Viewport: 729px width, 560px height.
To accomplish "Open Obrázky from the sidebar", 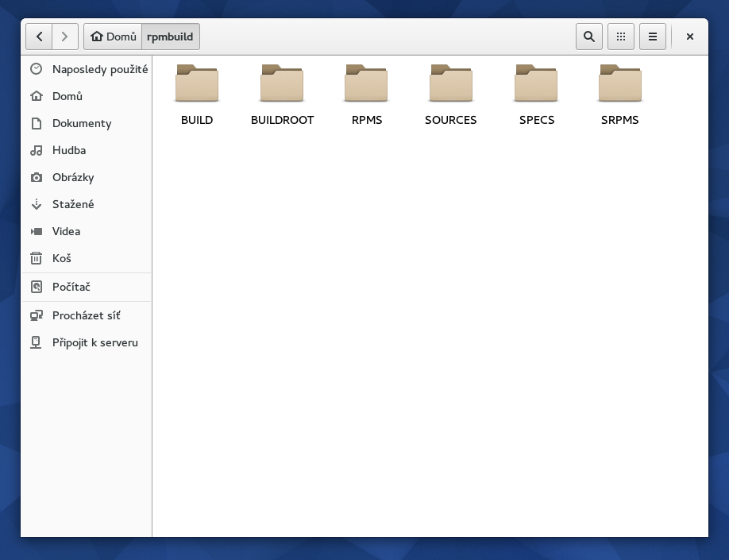I will coord(73,177).
